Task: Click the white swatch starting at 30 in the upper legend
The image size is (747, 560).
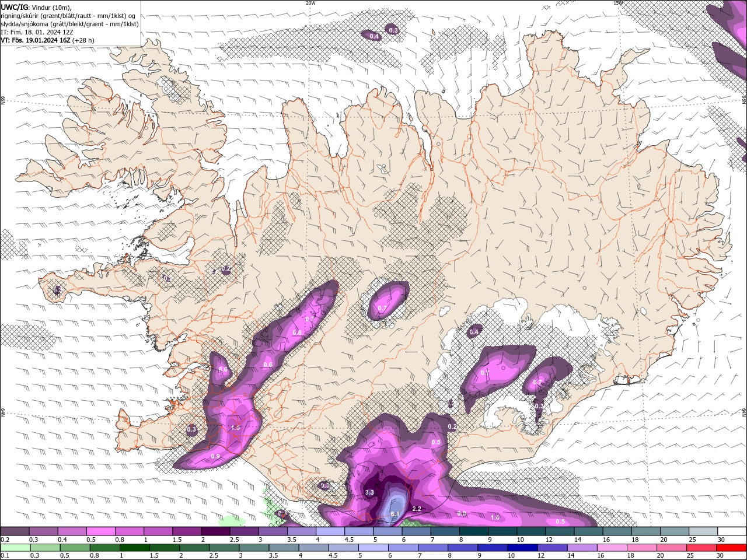Action: [x=732, y=531]
